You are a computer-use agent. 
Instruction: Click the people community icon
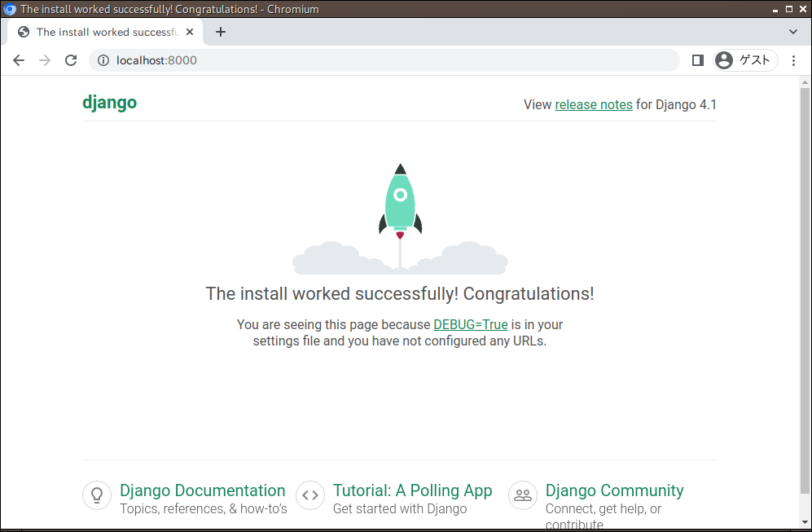523,495
